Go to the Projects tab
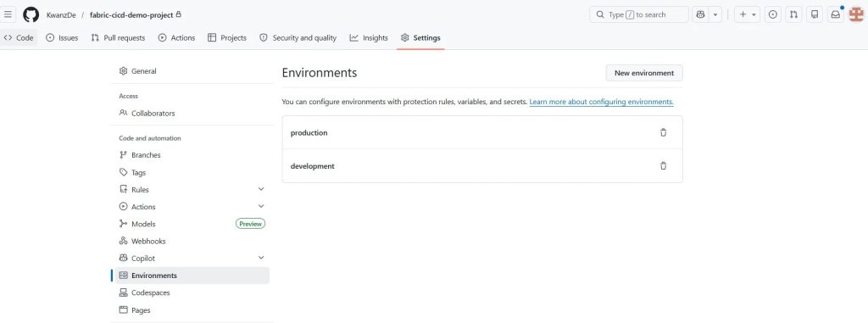This screenshot has height=323, width=868. pos(227,37)
